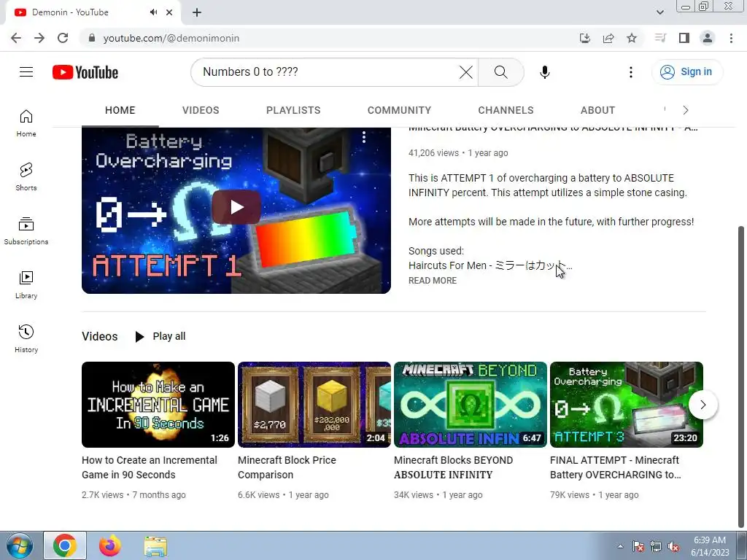Open a new browser tab
This screenshot has height=560, width=747.
[197, 12]
